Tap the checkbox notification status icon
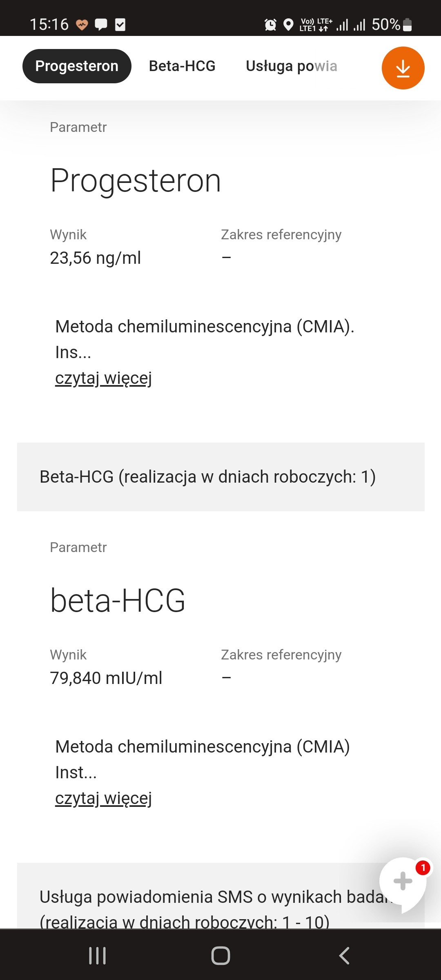The image size is (441, 980). coord(120,25)
